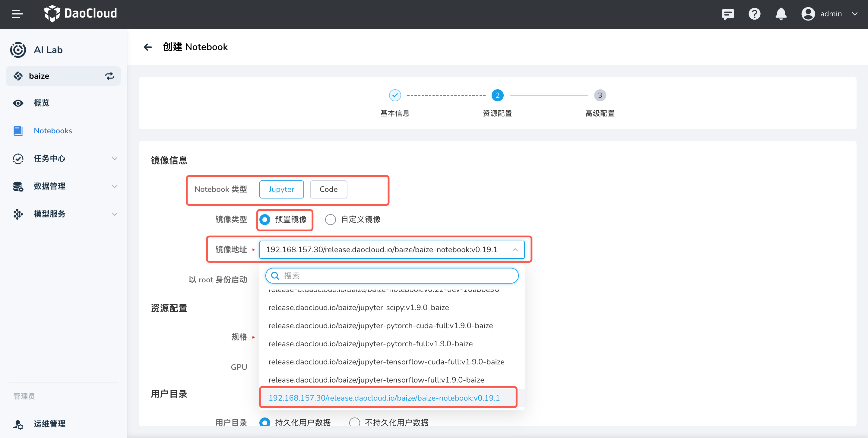
Task: Select the jupyter-pytorch-full image from list
Action: coord(371,344)
